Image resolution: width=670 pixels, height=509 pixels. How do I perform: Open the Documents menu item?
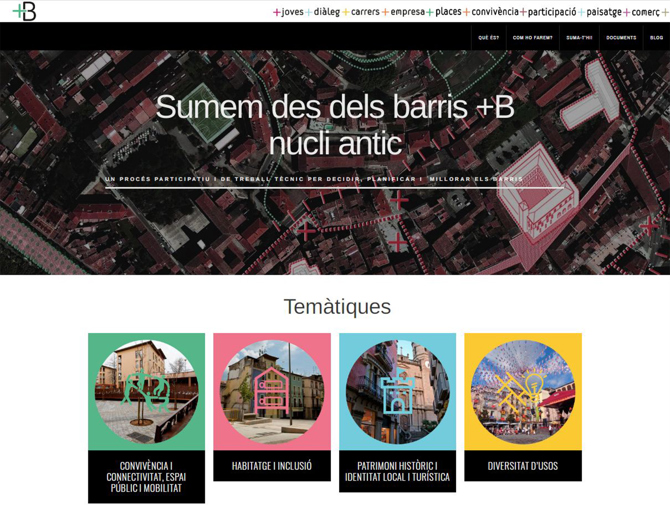point(621,38)
